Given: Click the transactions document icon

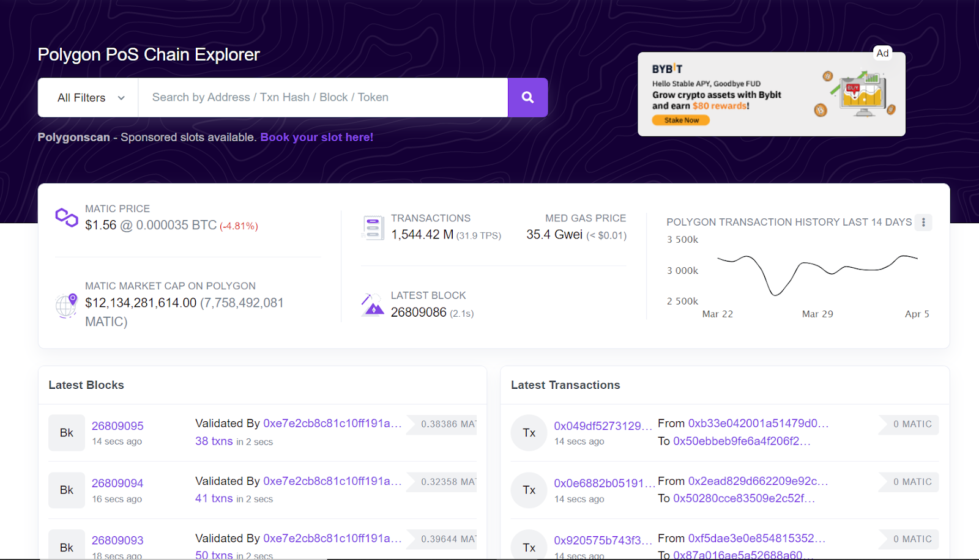Looking at the screenshot, I should (x=372, y=227).
